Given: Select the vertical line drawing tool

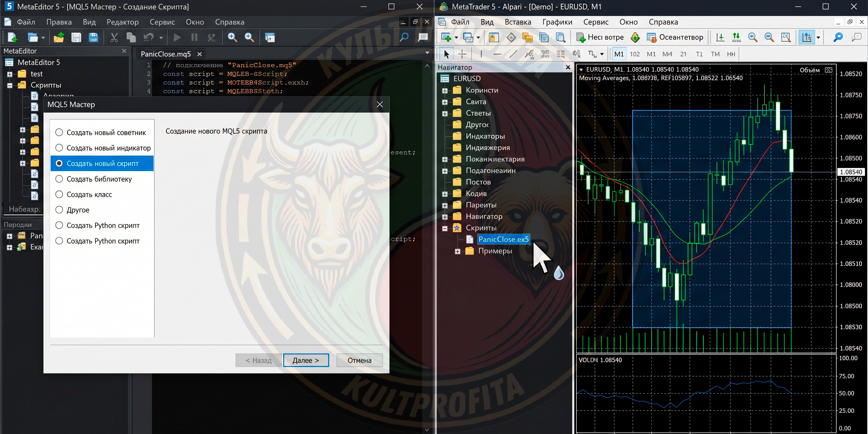Looking at the screenshot, I should click(x=481, y=54).
